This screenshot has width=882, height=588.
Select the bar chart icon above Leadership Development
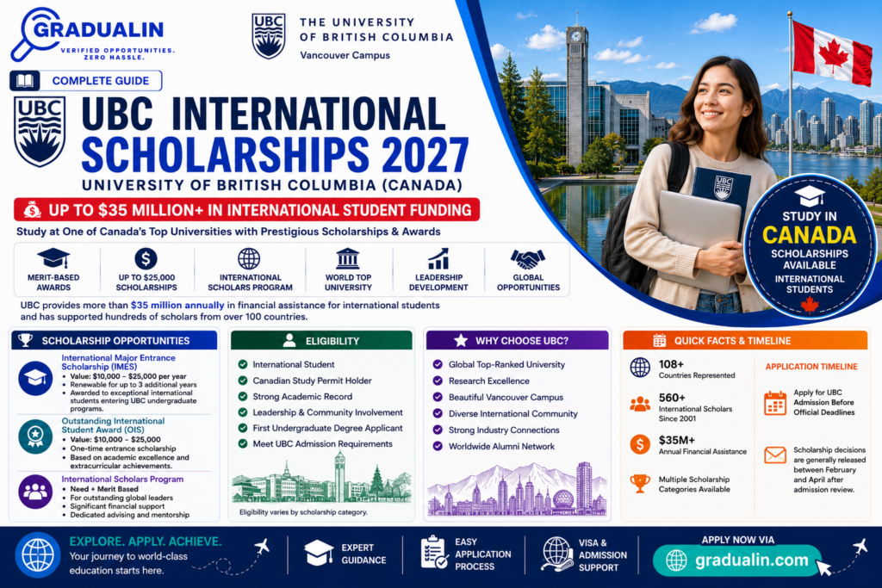click(x=438, y=258)
